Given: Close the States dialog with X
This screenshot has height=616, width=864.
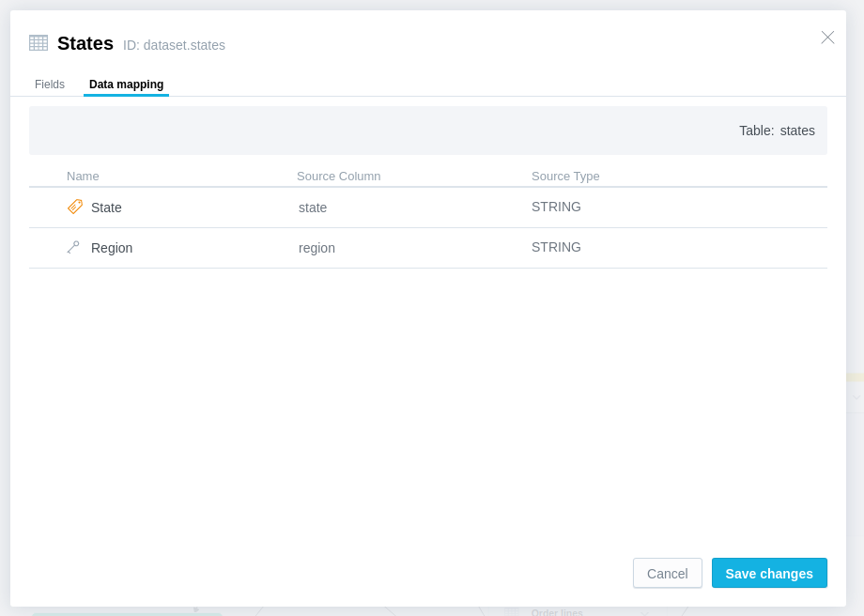Looking at the screenshot, I should (x=827, y=38).
